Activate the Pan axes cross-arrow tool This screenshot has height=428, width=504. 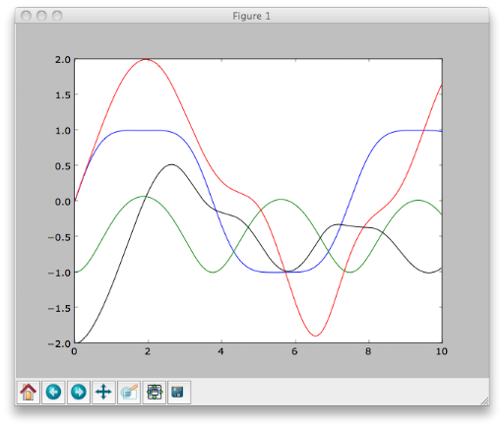(x=103, y=392)
